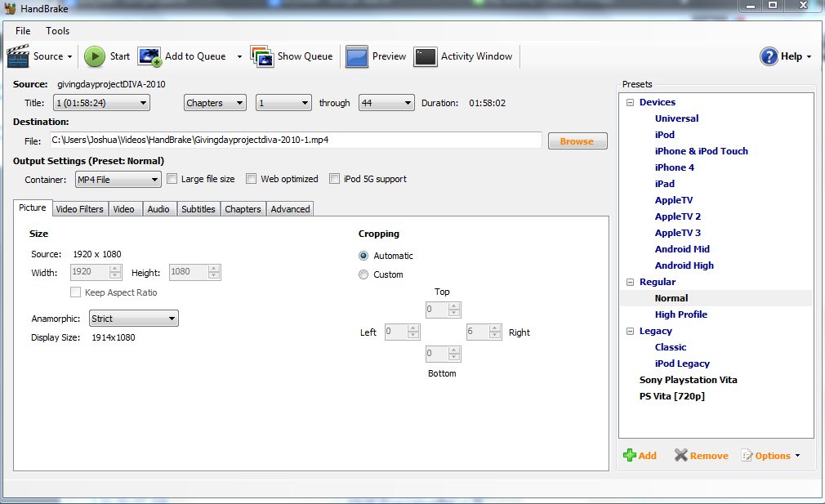Click the X Remove preset icon
The image size is (825, 504).
(x=681, y=455)
